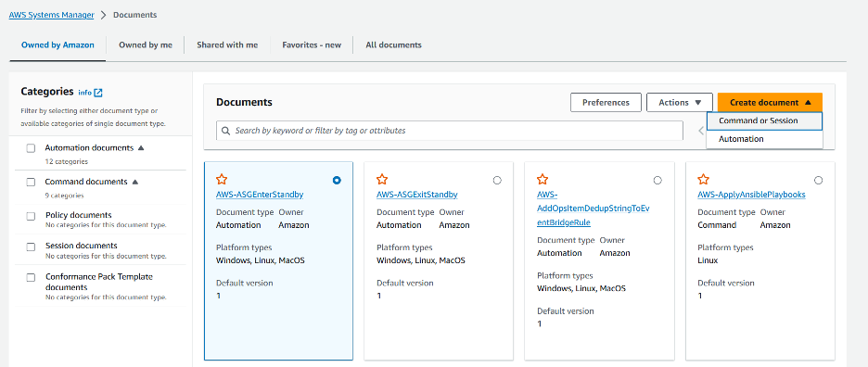Open AWS-AddOpsItemDedupStringToEventBridgeRule link
The image size is (868, 367).
pos(593,209)
